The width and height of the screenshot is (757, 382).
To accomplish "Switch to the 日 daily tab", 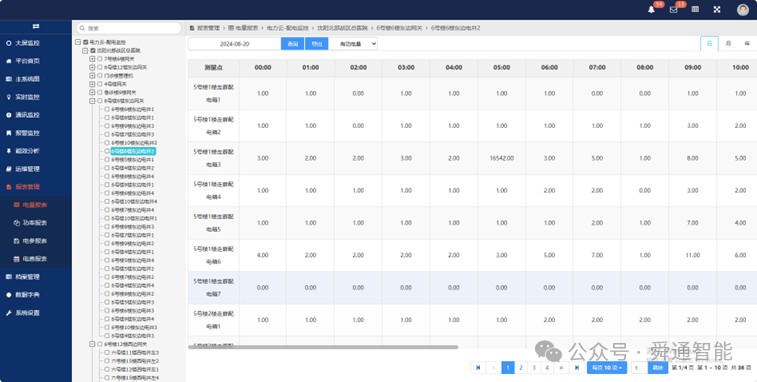I will 709,43.
